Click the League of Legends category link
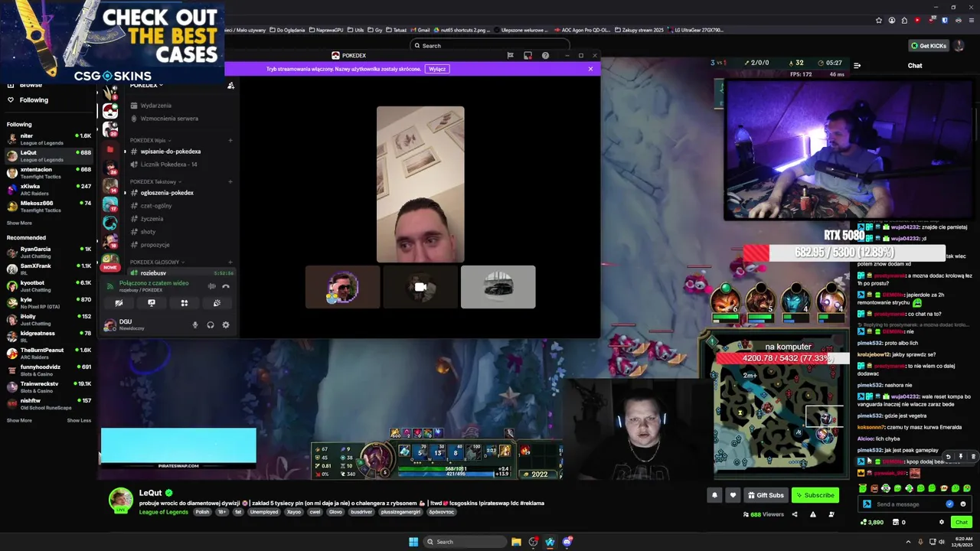 pos(163,512)
